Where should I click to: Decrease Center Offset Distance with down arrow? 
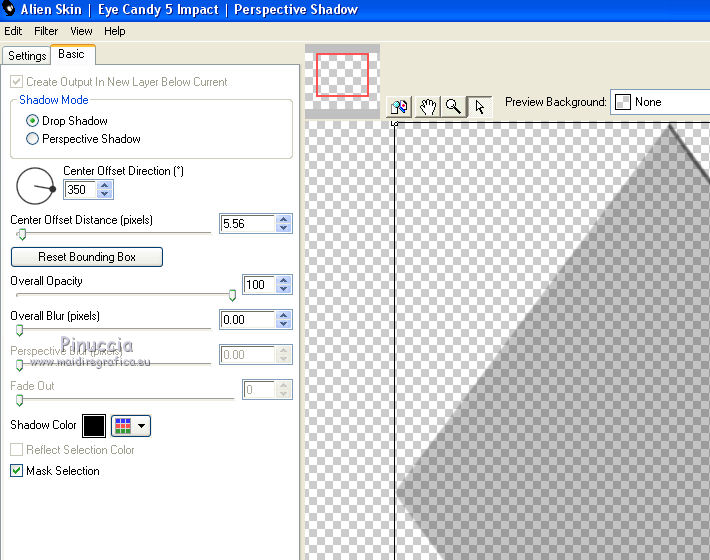click(x=284, y=228)
